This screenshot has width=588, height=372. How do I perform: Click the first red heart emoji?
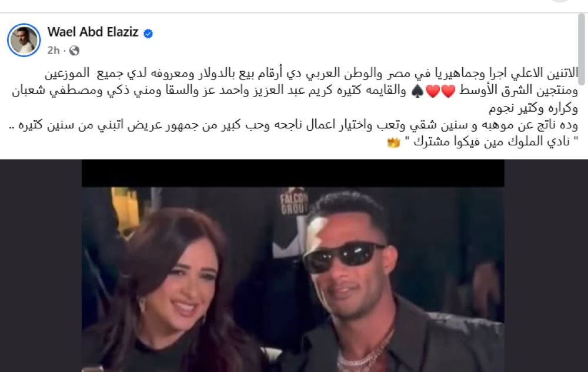point(448,91)
